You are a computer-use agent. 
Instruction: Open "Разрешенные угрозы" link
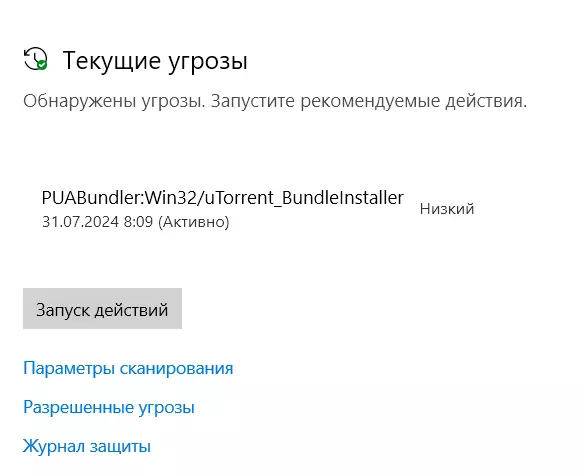click(x=109, y=407)
